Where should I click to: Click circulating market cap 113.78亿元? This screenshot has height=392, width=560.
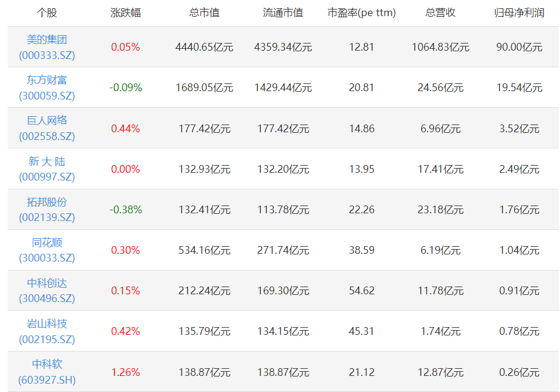pos(283,210)
